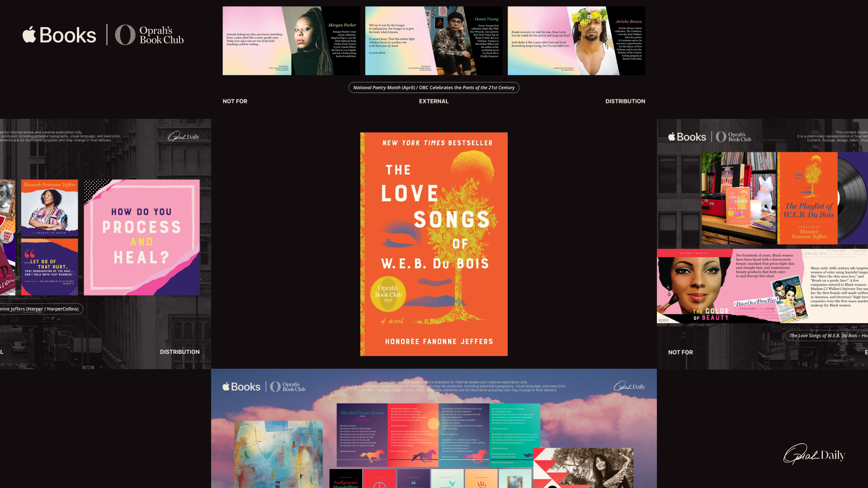The image size is (868, 488).
Task: Click the internal review disclaimer in the left panel
Action: click(61, 136)
